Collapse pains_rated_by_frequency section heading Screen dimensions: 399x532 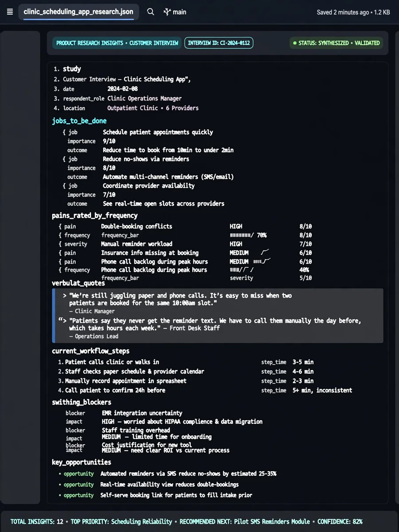(x=94, y=215)
